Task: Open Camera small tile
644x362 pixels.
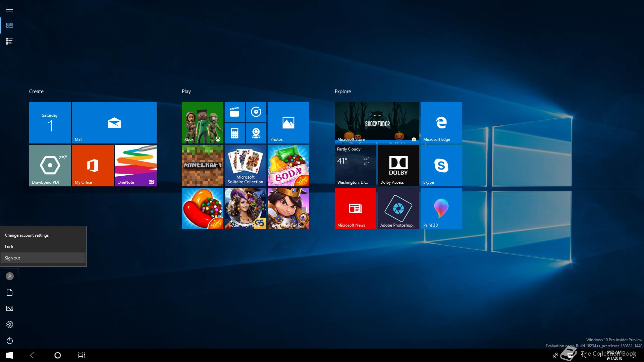Action: coord(256,133)
